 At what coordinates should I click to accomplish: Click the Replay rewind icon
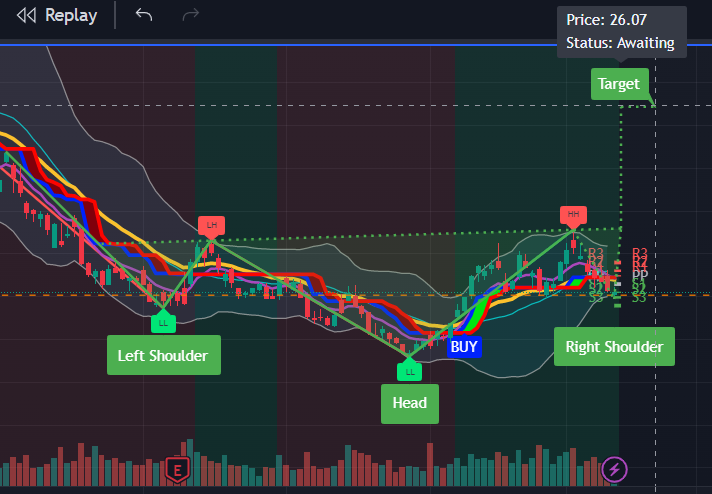pyautogui.click(x=28, y=15)
